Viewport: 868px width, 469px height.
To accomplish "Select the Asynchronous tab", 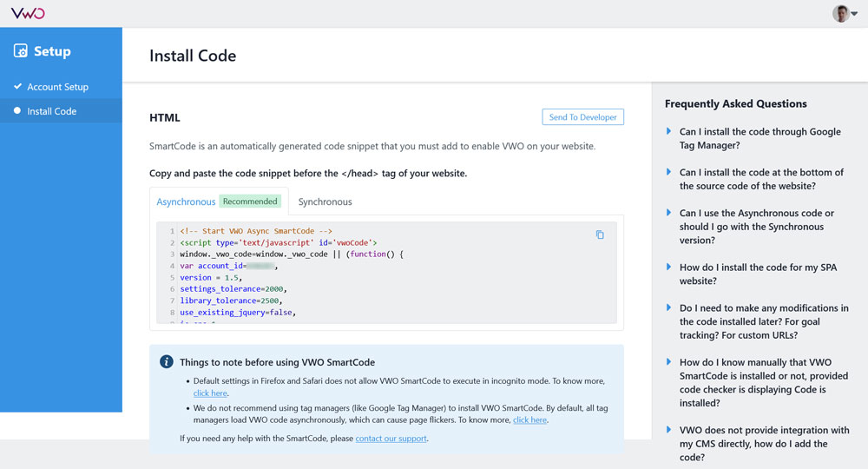I will tap(186, 201).
